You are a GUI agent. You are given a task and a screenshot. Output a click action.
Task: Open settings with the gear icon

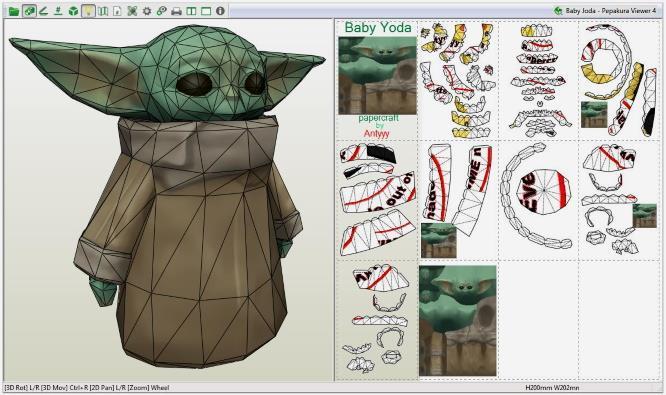tap(147, 11)
